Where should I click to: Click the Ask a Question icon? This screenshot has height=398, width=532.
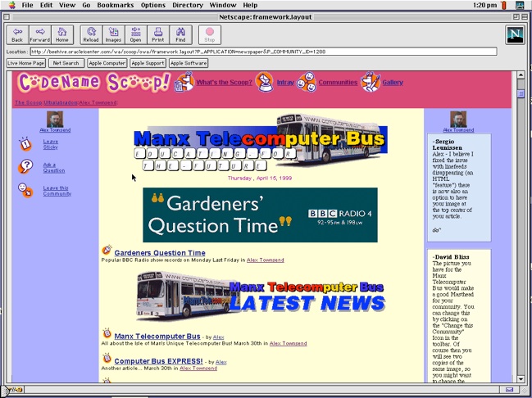25,167
